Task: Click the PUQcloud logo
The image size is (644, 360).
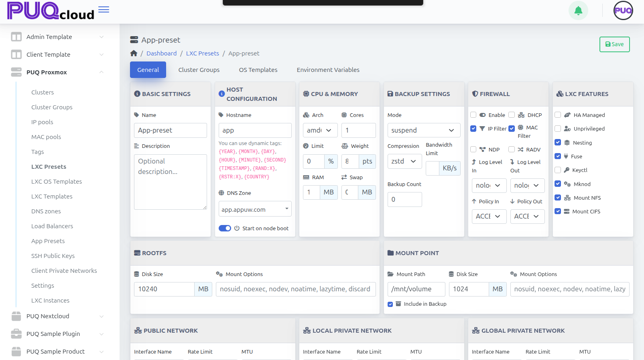Action: click(51, 11)
